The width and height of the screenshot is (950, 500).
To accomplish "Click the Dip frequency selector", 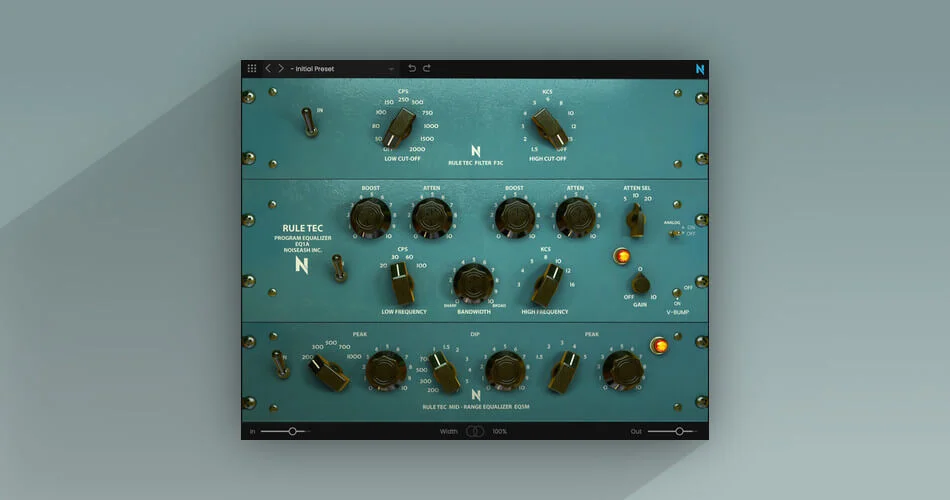I will 445,372.
